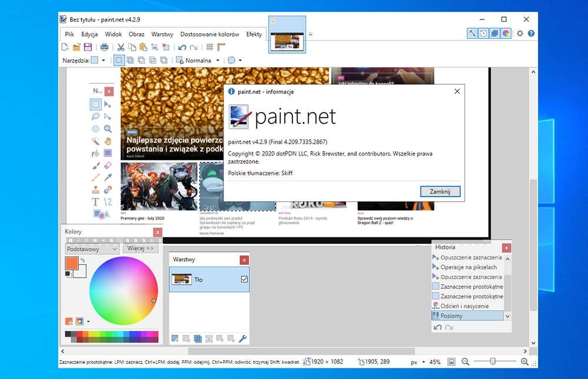
Task: Toggle the rulers
Action: [x=221, y=47]
